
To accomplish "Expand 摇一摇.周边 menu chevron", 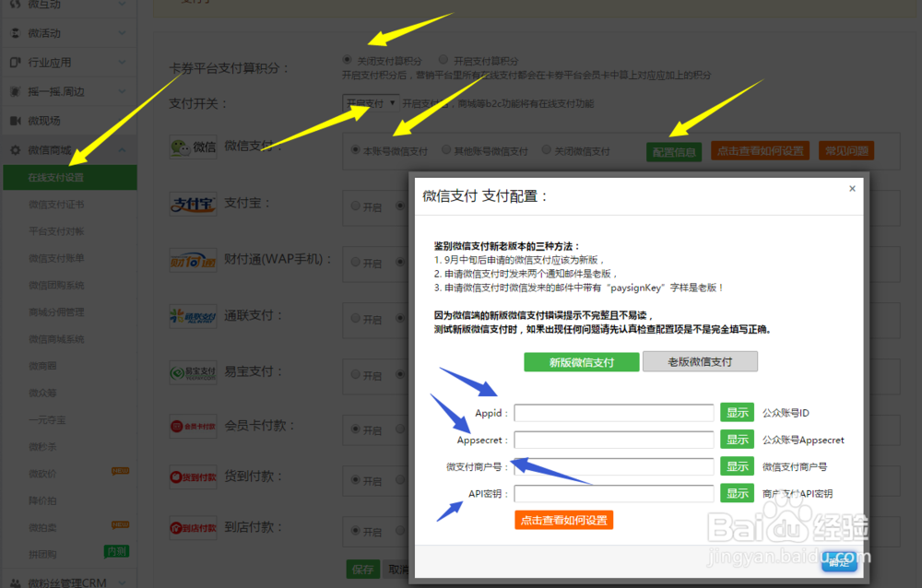I will pos(123,91).
